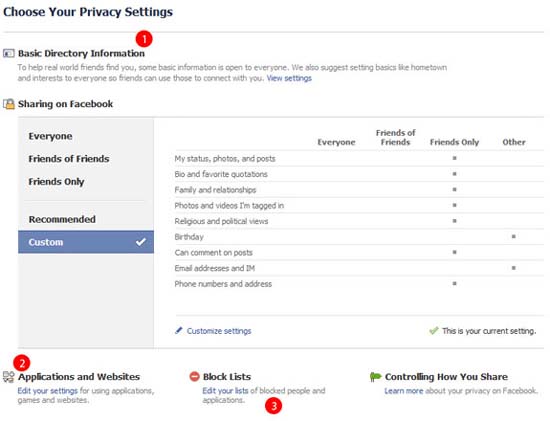Click the 'My status, photos, and posts' row

[359, 159]
